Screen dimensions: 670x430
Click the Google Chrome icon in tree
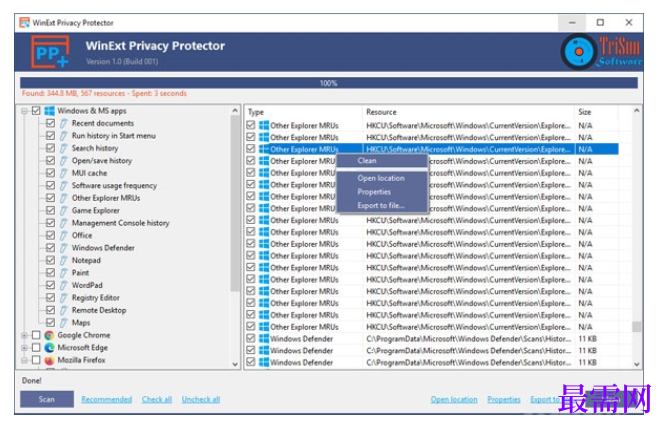(x=50, y=335)
